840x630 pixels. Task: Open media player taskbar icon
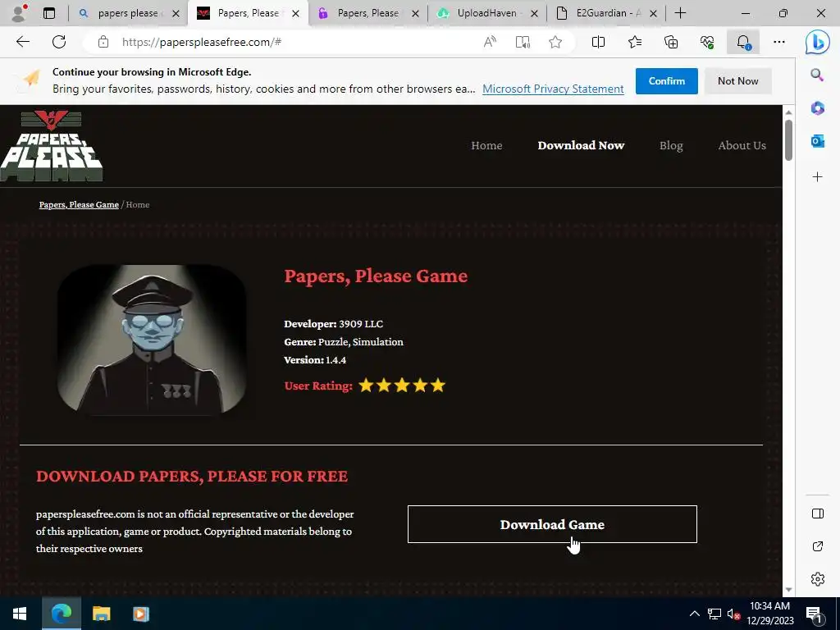point(141,614)
